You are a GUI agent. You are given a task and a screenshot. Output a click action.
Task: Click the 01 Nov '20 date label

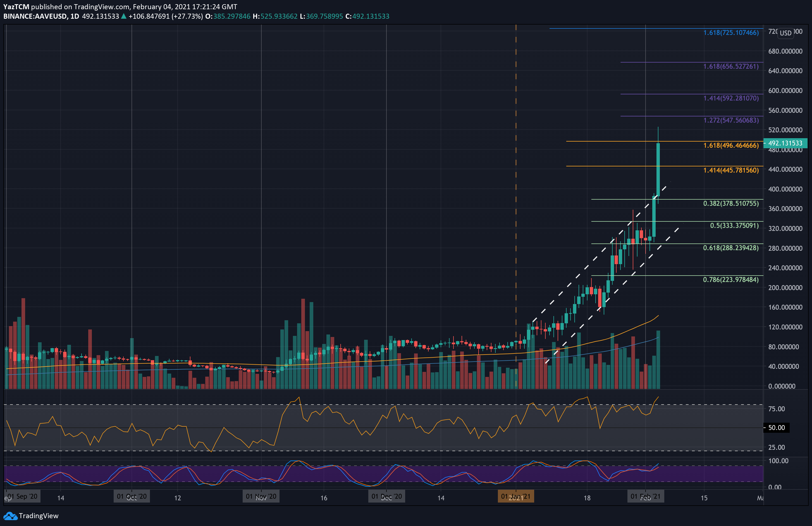(x=261, y=496)
